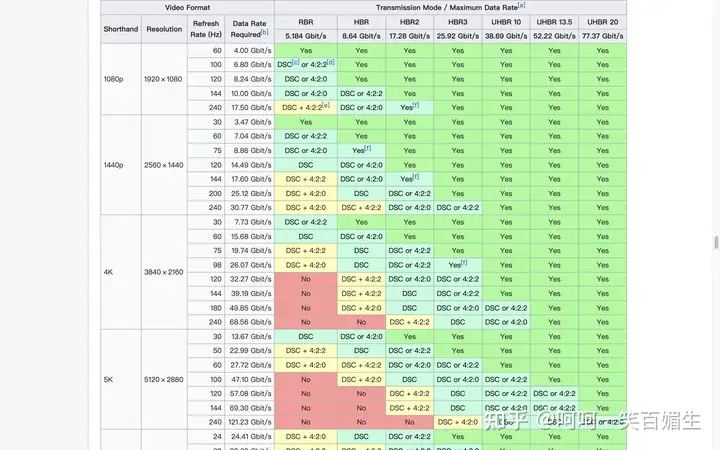Image resolution: width=720 pixels, height=450 pixels.
Task: Click the 3840 × 2160 resolution cell
Action: (x=164, y=272)
